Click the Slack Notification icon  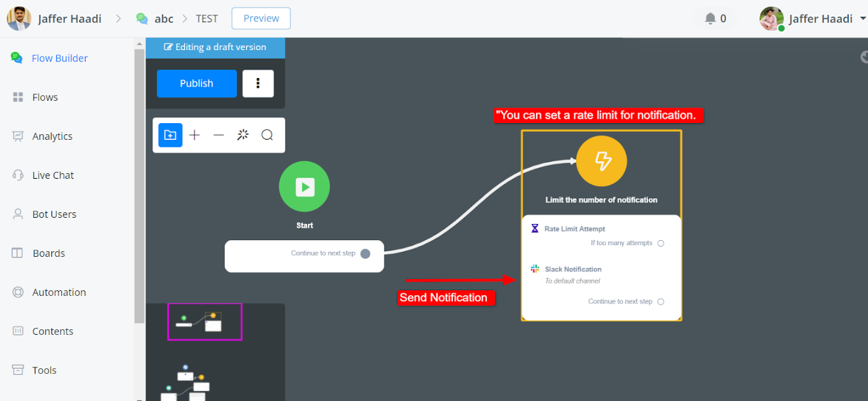coord(535,269)
